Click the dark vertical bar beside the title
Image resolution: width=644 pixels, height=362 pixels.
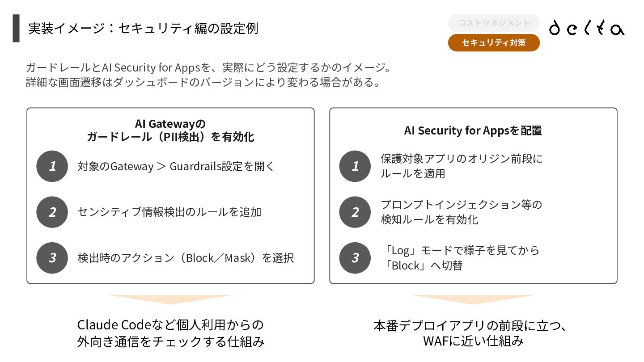click(16, 28)
